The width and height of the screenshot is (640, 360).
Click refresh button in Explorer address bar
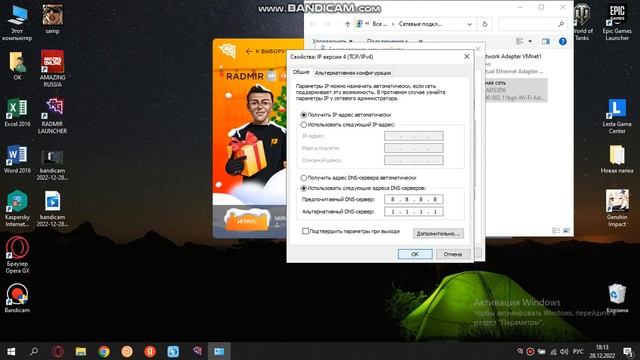point(485,24)
